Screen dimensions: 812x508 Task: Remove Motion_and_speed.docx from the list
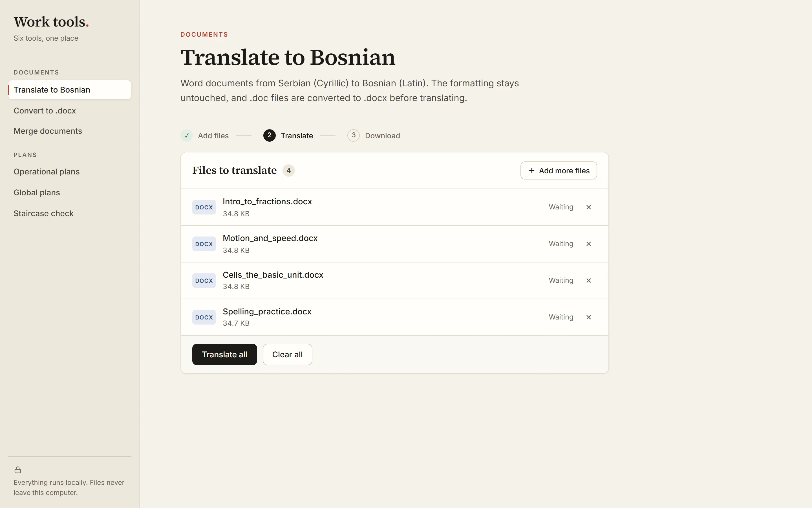tap(588, 244)
